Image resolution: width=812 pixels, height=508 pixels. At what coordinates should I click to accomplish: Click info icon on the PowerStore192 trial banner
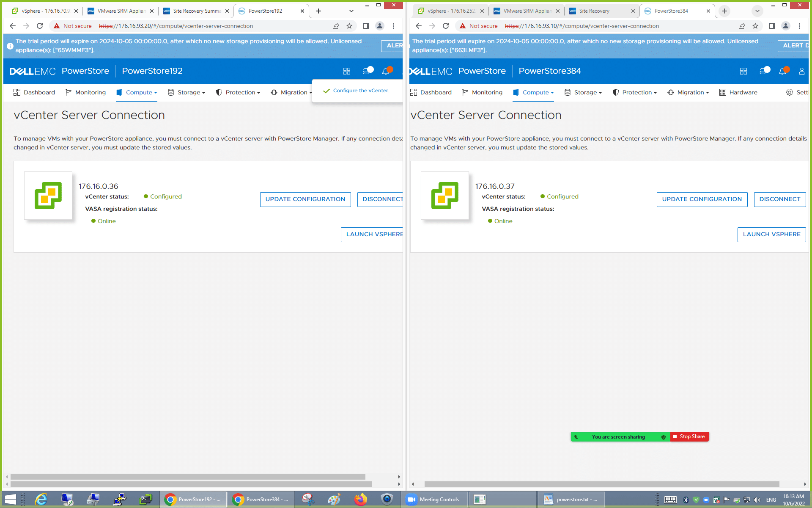click(x=10, y=46)
